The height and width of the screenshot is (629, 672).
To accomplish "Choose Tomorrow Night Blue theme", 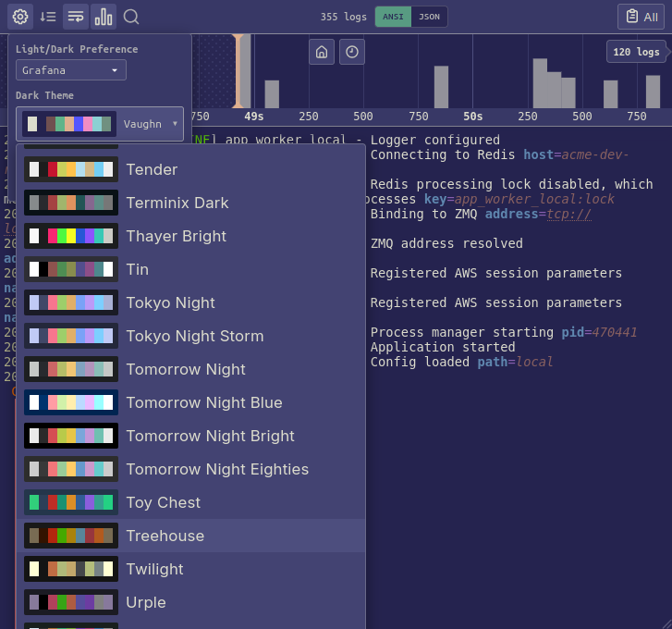I will click(191, 402).
